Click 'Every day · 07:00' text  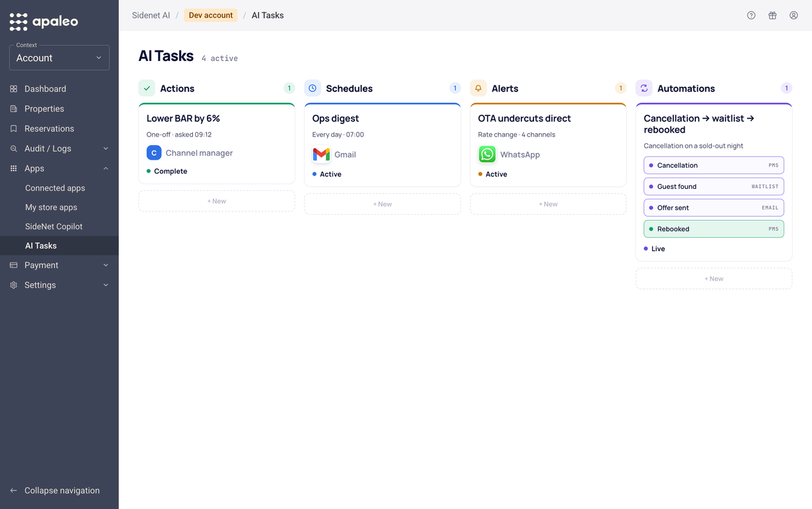click(338, 135)
